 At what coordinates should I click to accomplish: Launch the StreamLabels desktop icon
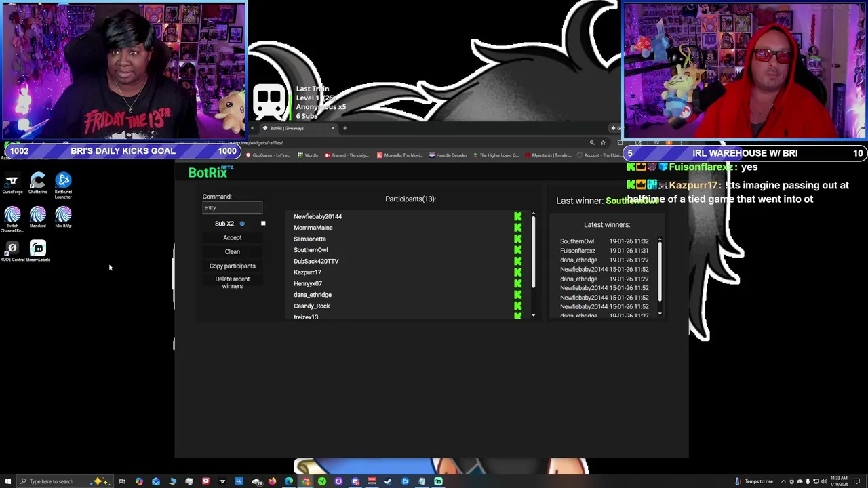click(38, 251)
